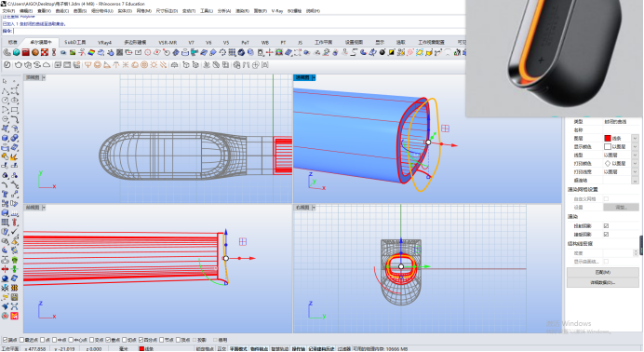644x352 pixels.
Task: Open the top viewport title dropdown arrow
Action: (44, 77)
